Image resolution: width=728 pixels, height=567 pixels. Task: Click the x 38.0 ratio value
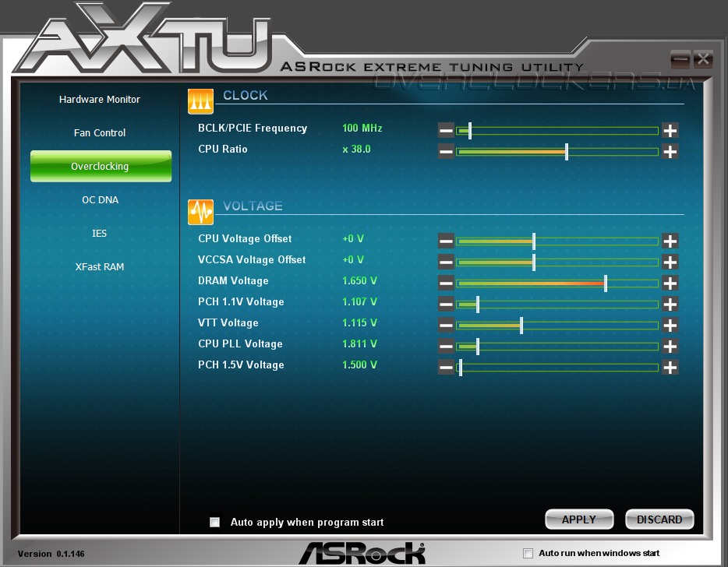356,149
